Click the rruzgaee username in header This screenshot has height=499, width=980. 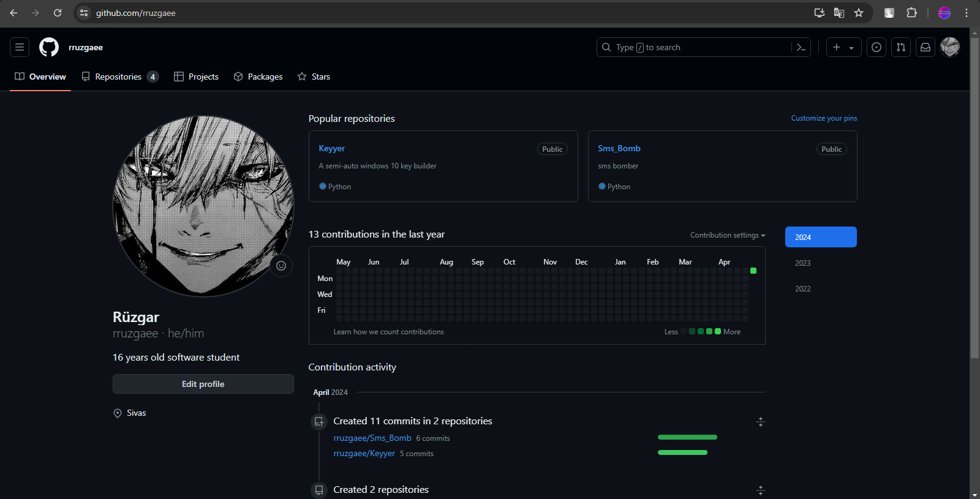point(86,47)
